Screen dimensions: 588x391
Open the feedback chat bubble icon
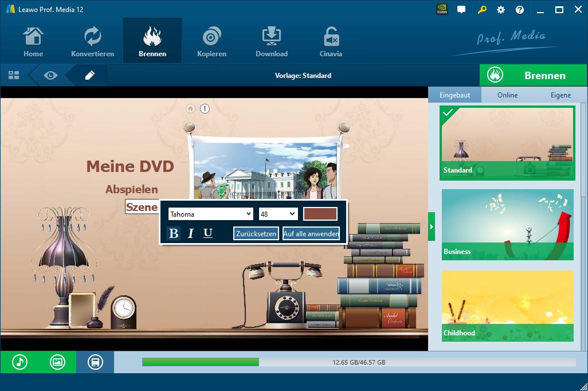pyautogui.click(x=461, y=9)
